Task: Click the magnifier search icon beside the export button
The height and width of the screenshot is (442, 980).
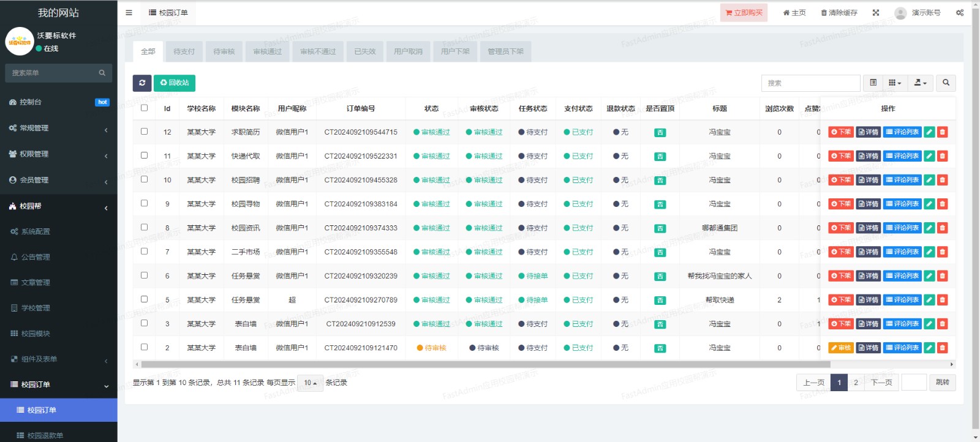Action: 946,83
